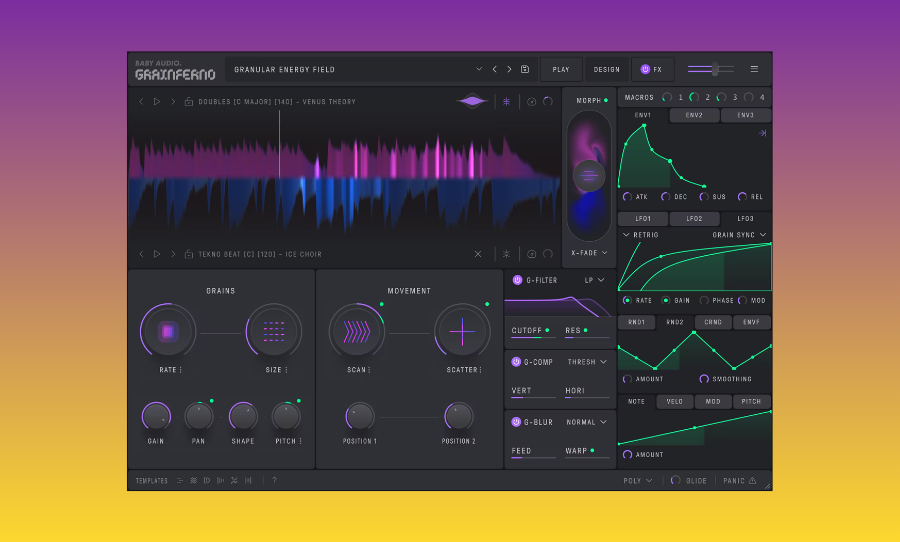Disable the G-Comp power button
This screenshot has width=900, height=542.
(x=516, y=362)
